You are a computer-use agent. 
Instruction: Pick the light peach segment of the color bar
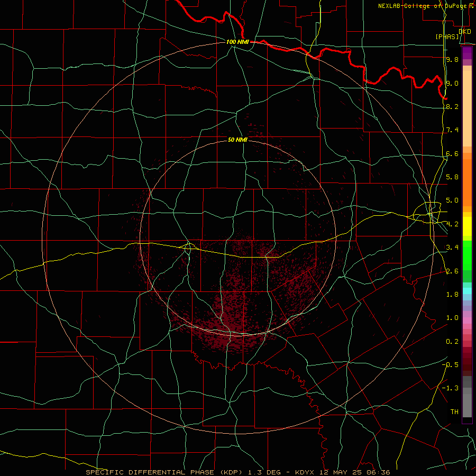click(x=467, y=108)
